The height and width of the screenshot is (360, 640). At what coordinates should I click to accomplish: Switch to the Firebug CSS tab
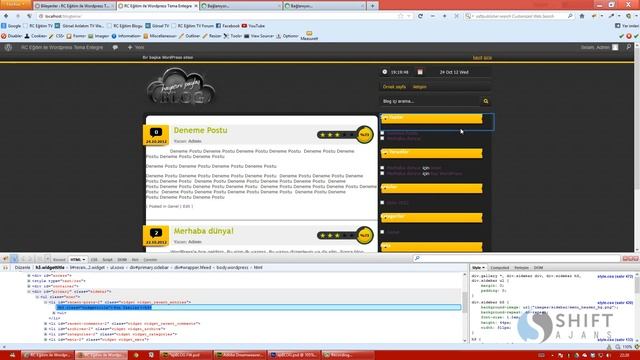pos(94,260)
